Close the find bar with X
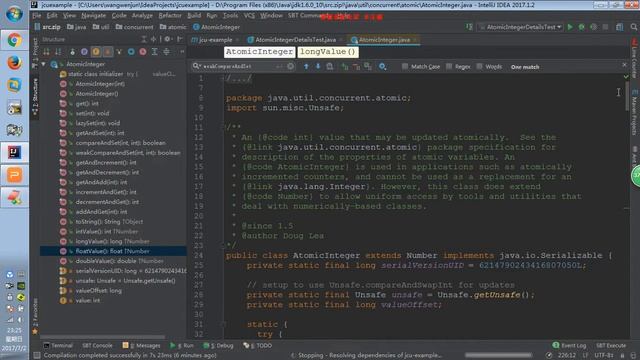 (624, 65)
